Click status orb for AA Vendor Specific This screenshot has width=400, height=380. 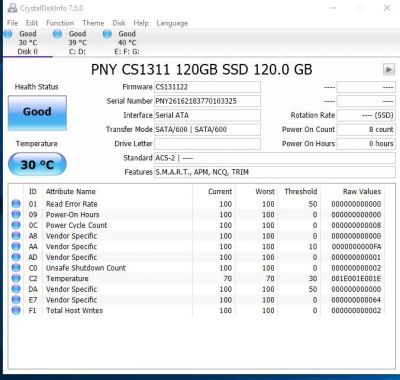[16, 246]
